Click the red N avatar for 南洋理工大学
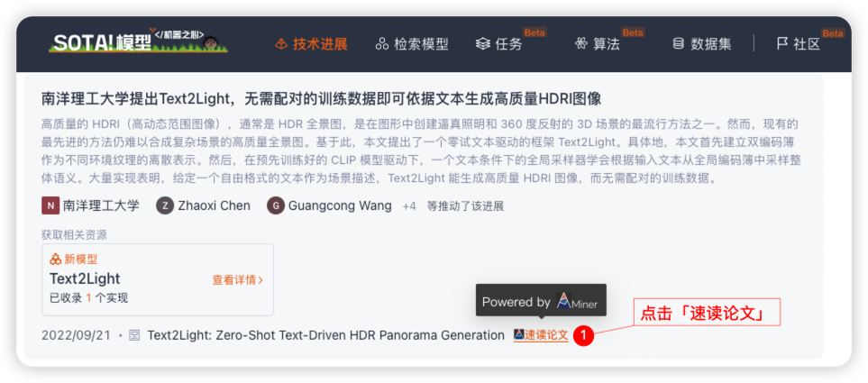The height and width of the screenshot is (383, 868). pyautogui.click(x=50, y=205)
